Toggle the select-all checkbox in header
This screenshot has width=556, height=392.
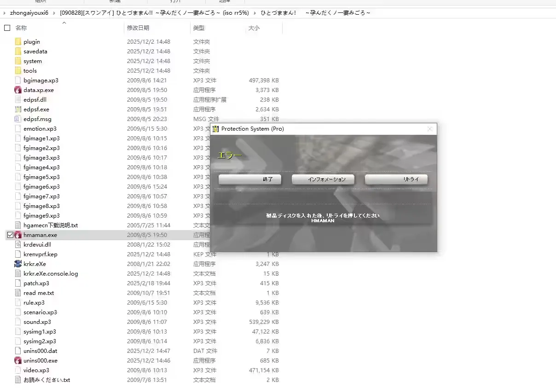(7, 28)
